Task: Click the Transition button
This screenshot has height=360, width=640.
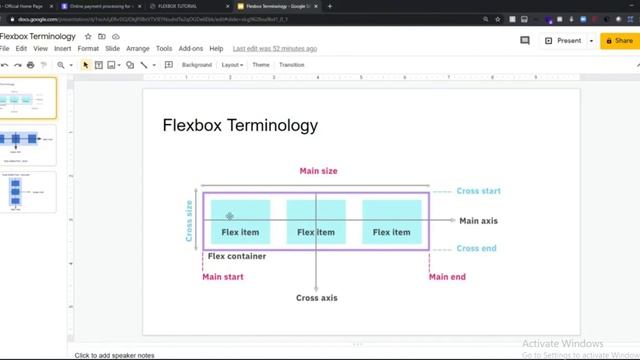Action: tap(292, 65)
